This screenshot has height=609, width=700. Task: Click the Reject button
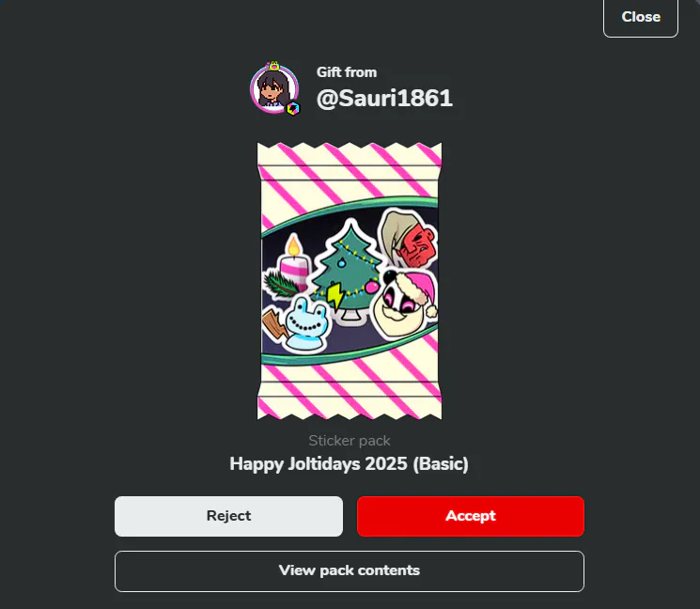coord(228,516)
